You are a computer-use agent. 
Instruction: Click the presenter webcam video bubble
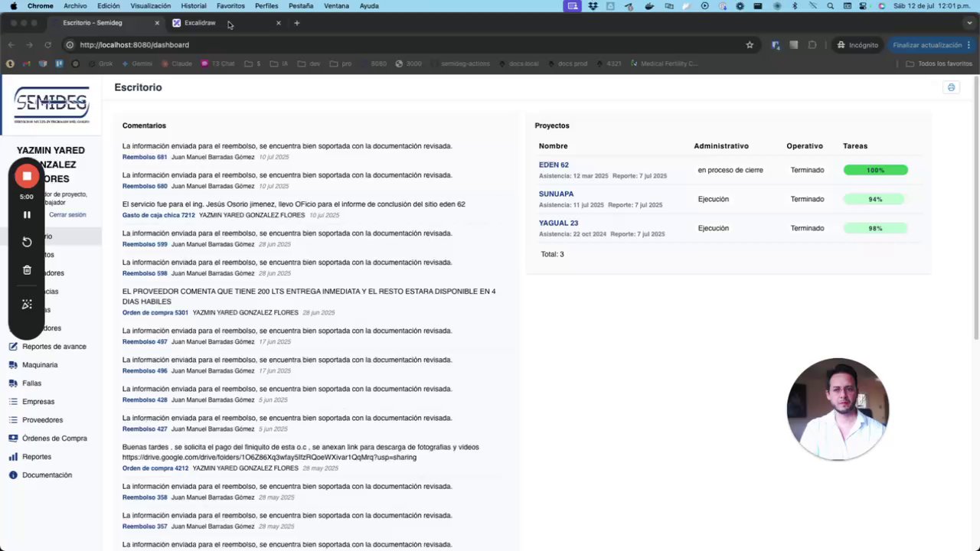point(838,409)
